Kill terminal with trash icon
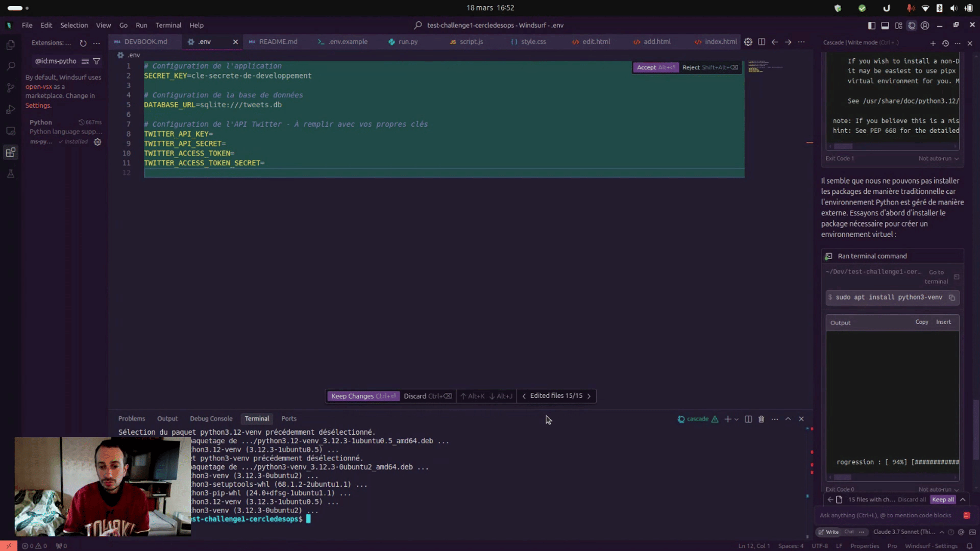Screen dimensions: 980x551 coord(761,419)
